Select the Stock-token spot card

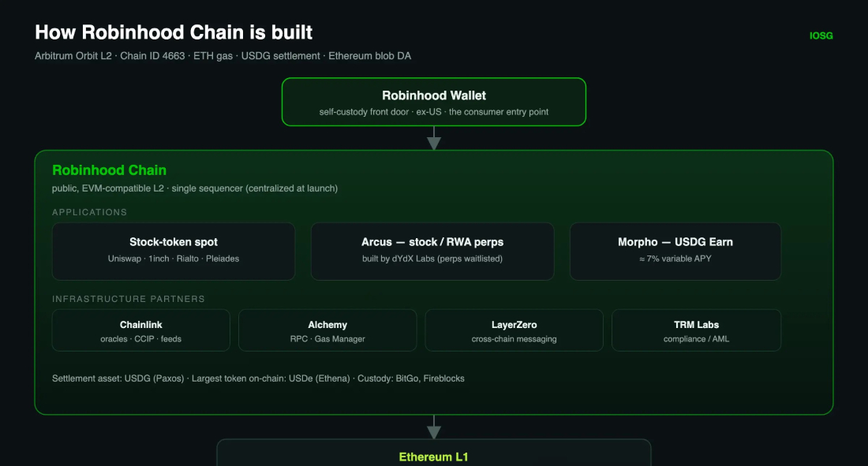[x=174, y=252]
